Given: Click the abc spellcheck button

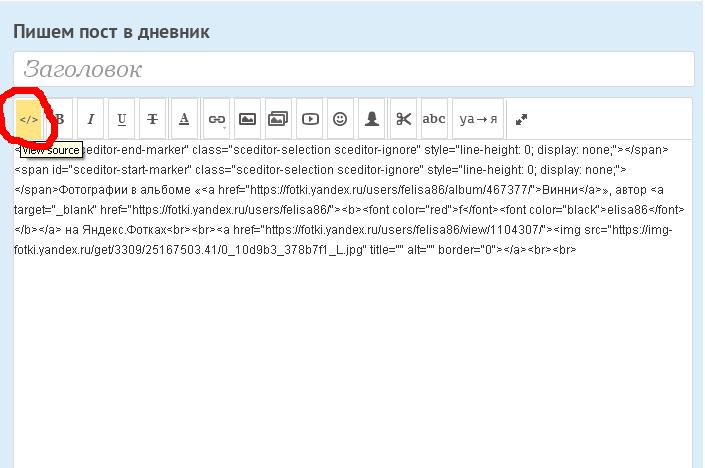Looking at the screenshot, I should [434, 119].
